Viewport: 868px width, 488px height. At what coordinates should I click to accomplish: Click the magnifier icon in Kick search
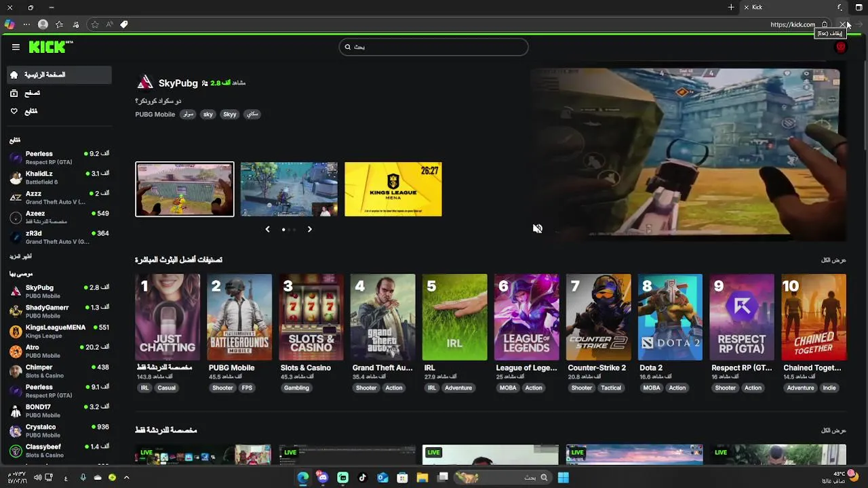pyautogui.click(x=348, y=47)
